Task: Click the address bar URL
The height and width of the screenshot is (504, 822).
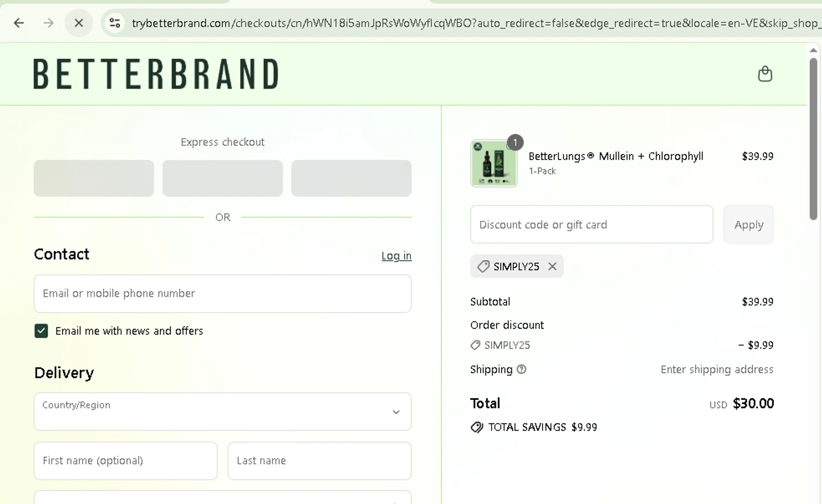Action: click(x=476, y=23)
